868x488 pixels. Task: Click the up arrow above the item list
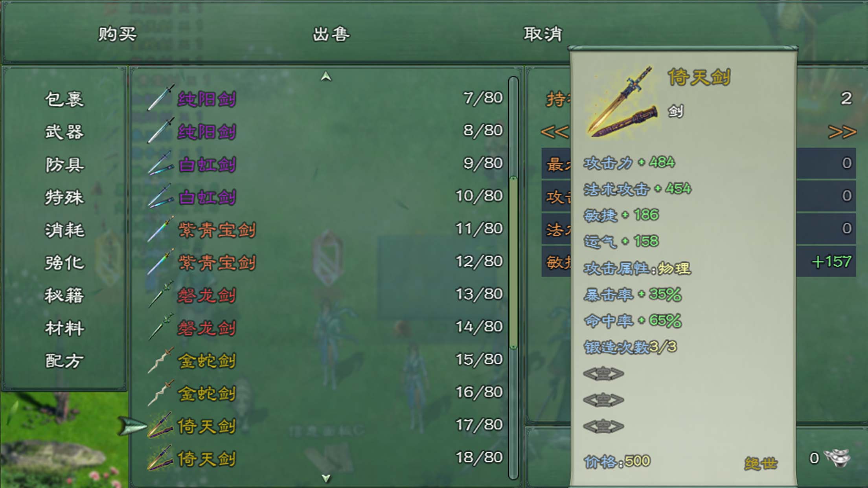325,76
